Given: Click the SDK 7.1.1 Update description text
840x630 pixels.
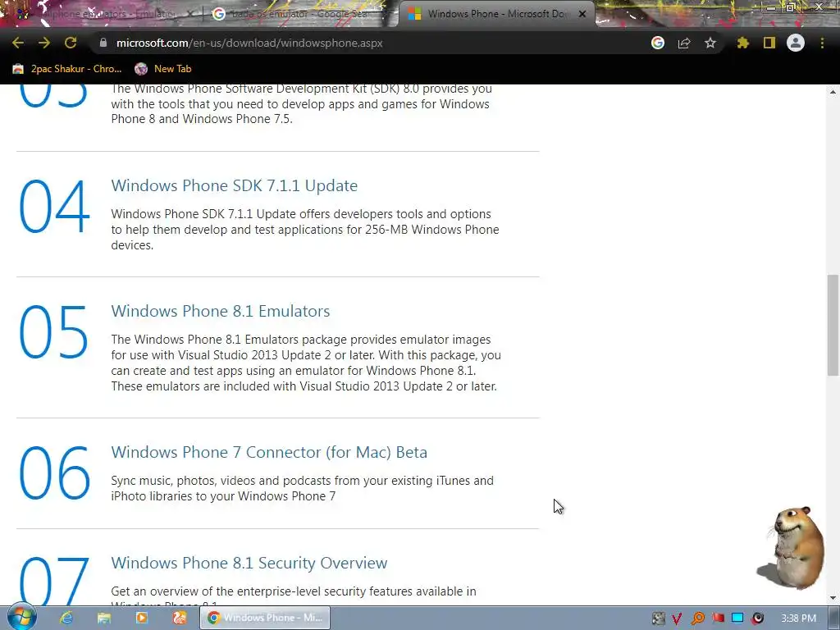Looking at the screenshot, I should (305, 230).
